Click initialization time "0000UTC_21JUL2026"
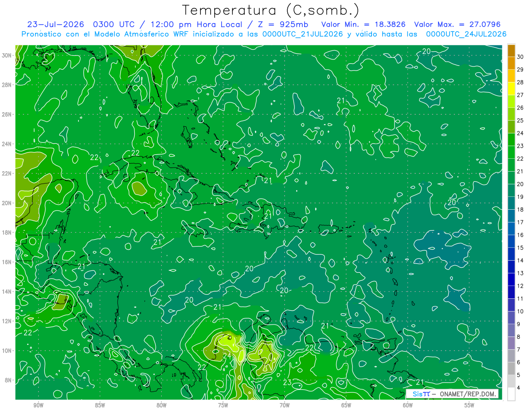This screenshot has height=411, width=532. click(x=302, y=34)
